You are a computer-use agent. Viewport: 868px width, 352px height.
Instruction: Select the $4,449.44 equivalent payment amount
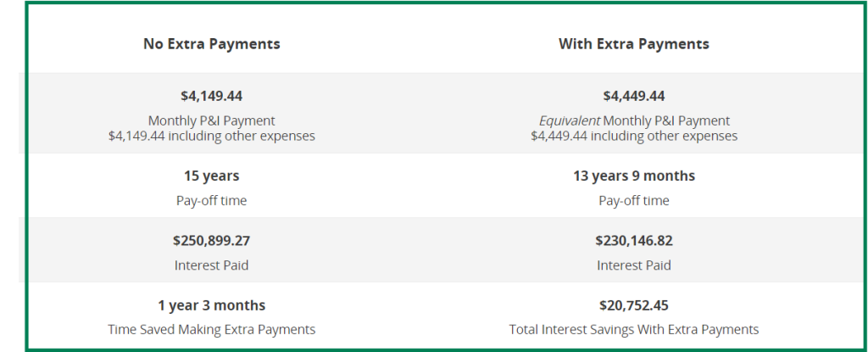pos(633,96)
